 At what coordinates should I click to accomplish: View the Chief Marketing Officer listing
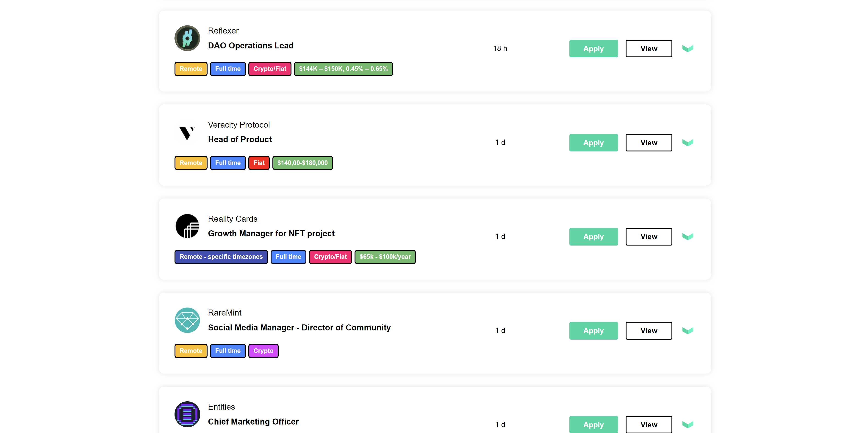(x=649, y=424)
